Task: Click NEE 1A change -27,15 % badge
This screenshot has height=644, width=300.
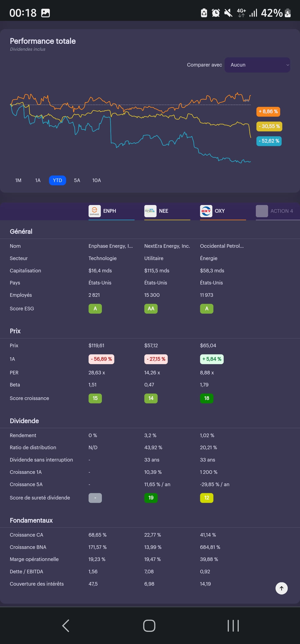Action: point(156,359)
